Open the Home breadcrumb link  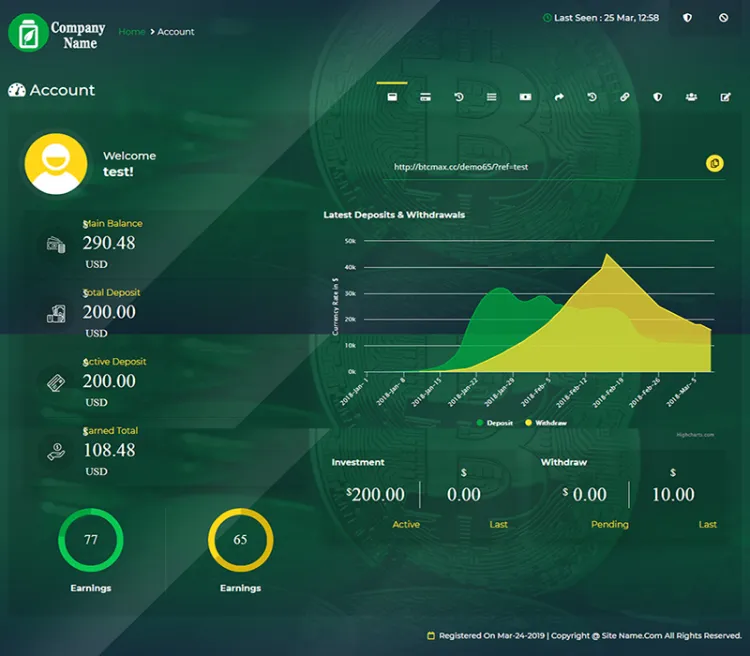click(132, 32)
